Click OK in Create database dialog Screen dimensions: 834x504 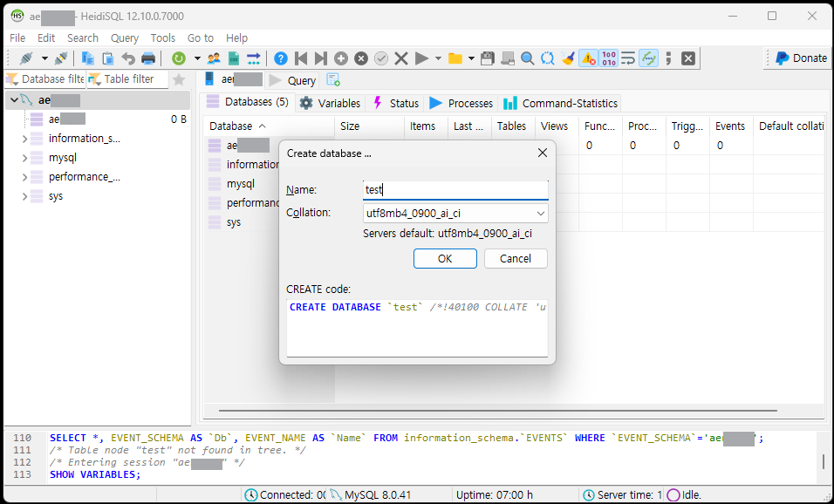445,258
